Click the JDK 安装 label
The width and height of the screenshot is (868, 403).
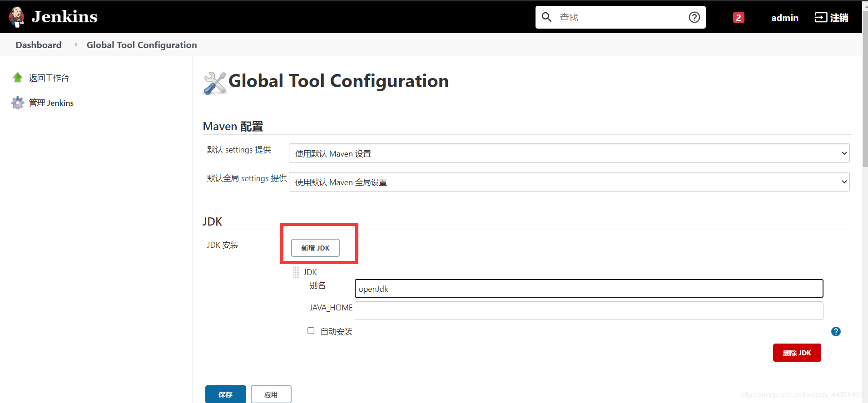[x=223, y=245]
